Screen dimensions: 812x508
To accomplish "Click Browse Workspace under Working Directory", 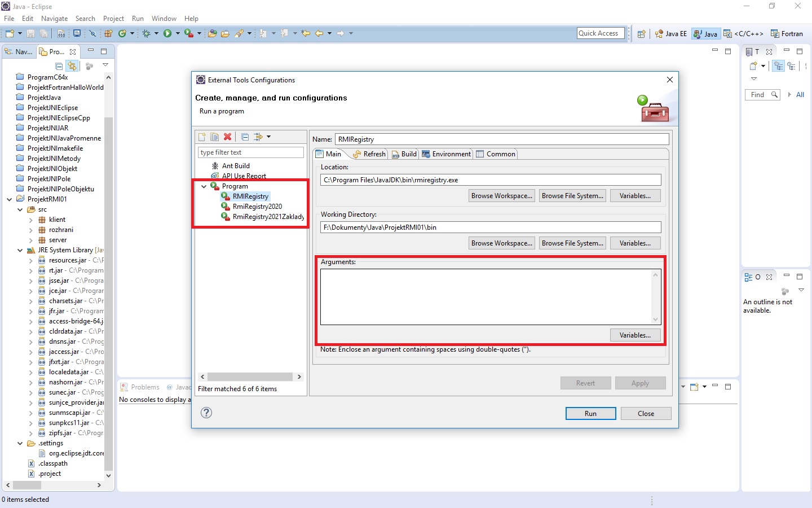I will tap(501, 243).
